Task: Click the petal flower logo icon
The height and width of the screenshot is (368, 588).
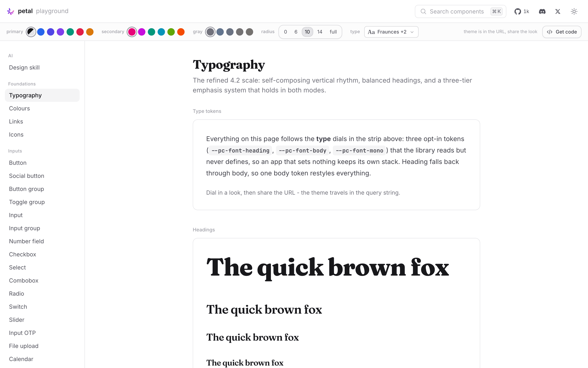Action: [10, 11]
